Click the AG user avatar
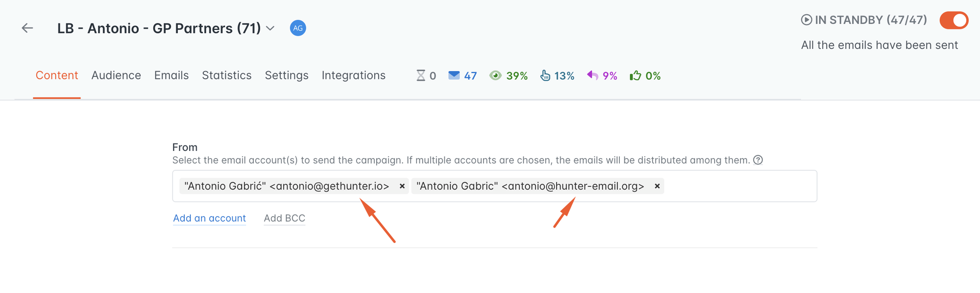Image resolution: width=980 pixels, height=293 pixels. pyautogui.click(x=298, y=28)
